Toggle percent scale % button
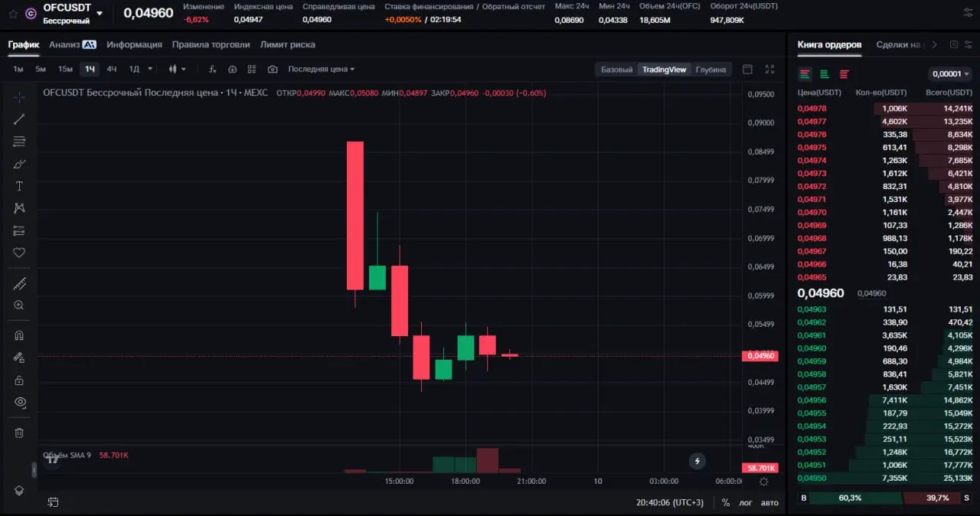The width and height of the screenshot is (980, 516). [726, 503]
